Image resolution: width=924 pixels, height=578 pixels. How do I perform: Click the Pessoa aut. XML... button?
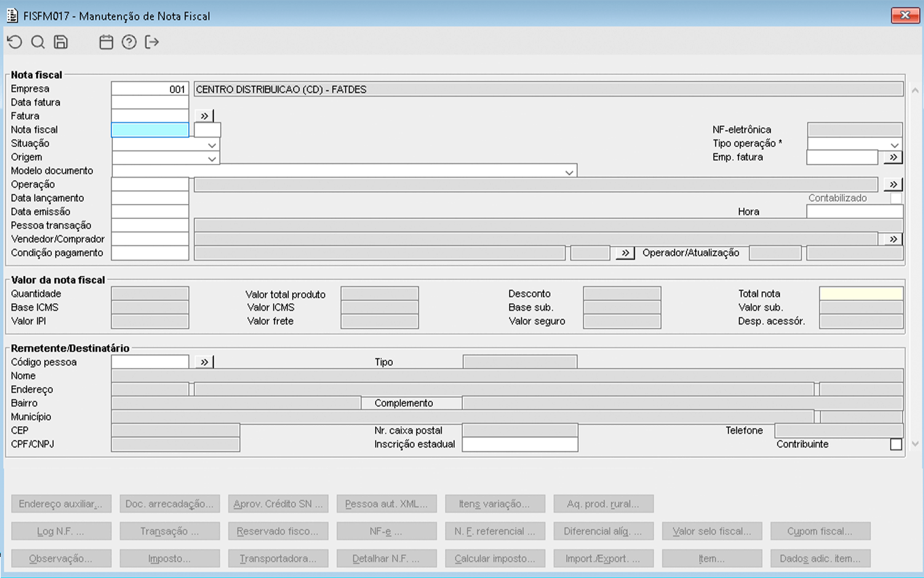click(x=387, y=504)
